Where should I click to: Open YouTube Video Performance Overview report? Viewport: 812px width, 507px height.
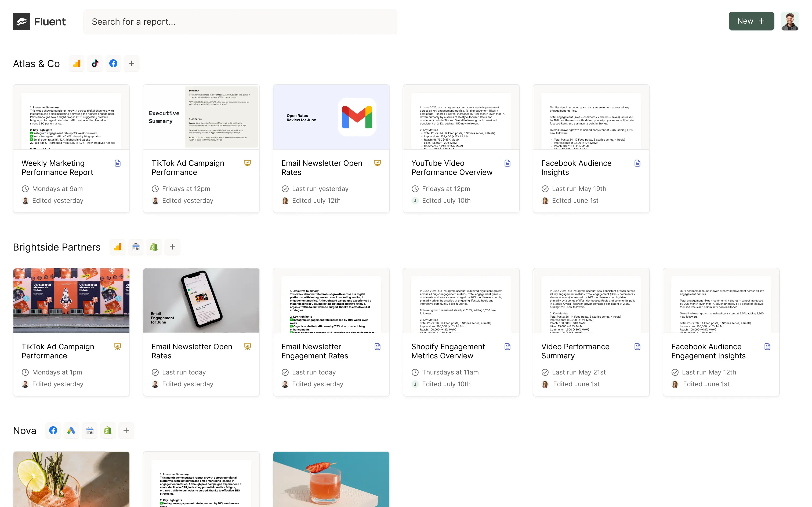[452, 168]
